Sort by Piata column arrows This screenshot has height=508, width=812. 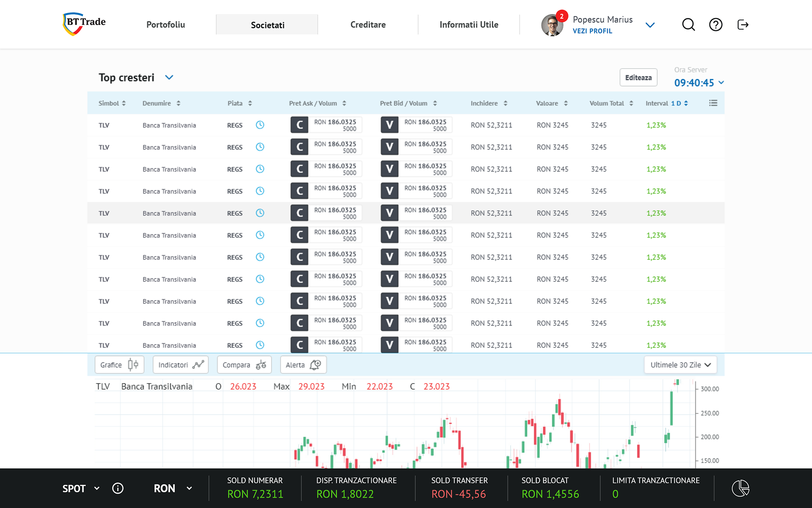250,103
